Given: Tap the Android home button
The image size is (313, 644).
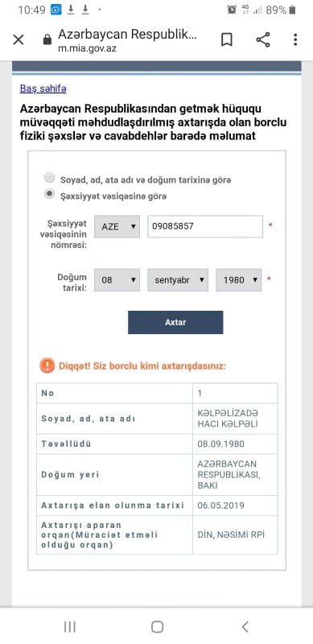Looking at the screenshot, I should [157, 627].
